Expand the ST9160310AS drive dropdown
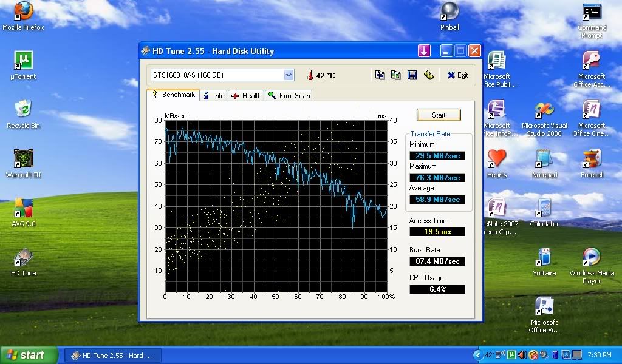Image resolution: width=622 pixels, height=364 pixels. tap(289, 75)
